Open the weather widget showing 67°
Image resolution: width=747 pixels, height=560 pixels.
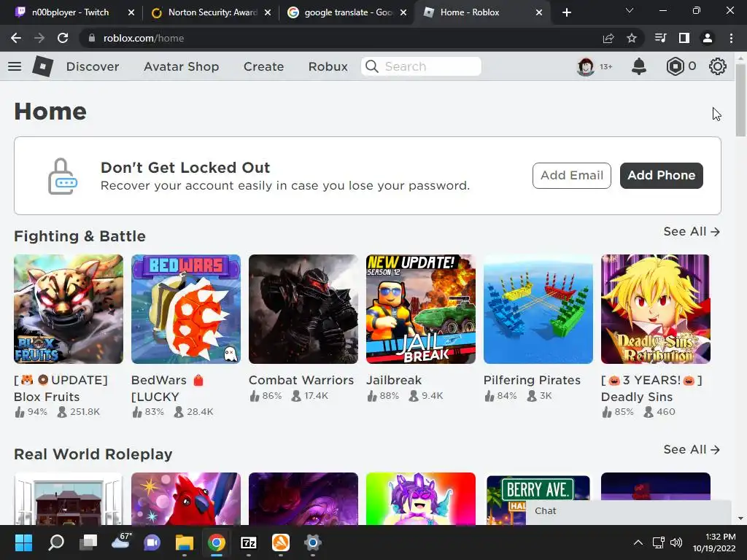point(121,542)
